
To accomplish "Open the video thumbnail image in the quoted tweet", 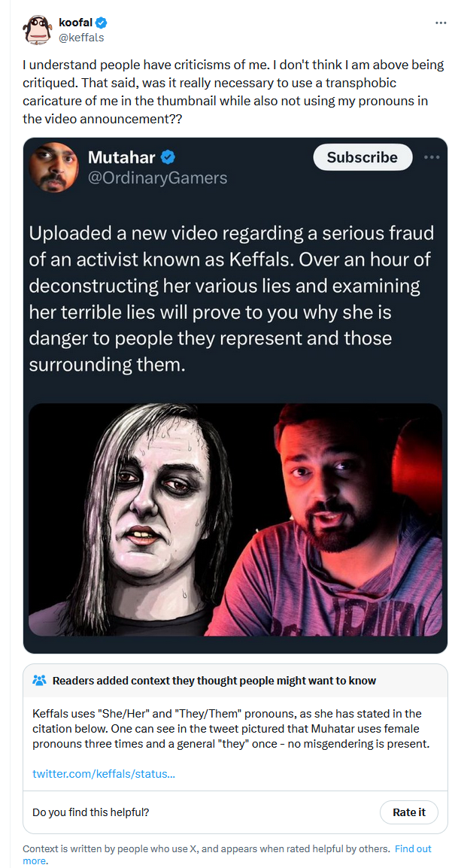I will coord(235,519).
